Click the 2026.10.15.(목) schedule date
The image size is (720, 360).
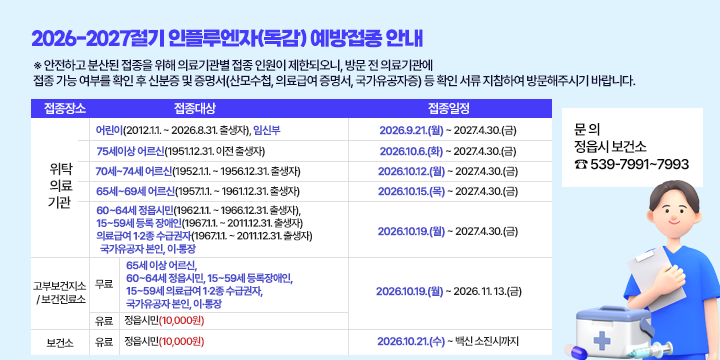pos(411,191)
